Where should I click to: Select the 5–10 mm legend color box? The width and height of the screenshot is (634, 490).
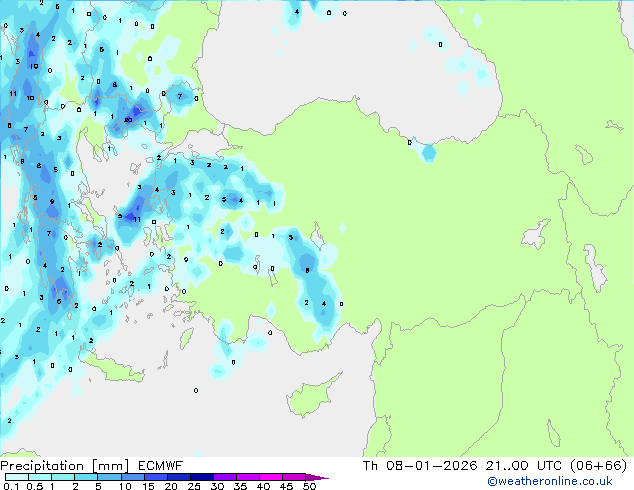pyautogui.click(x=109, y=477)
